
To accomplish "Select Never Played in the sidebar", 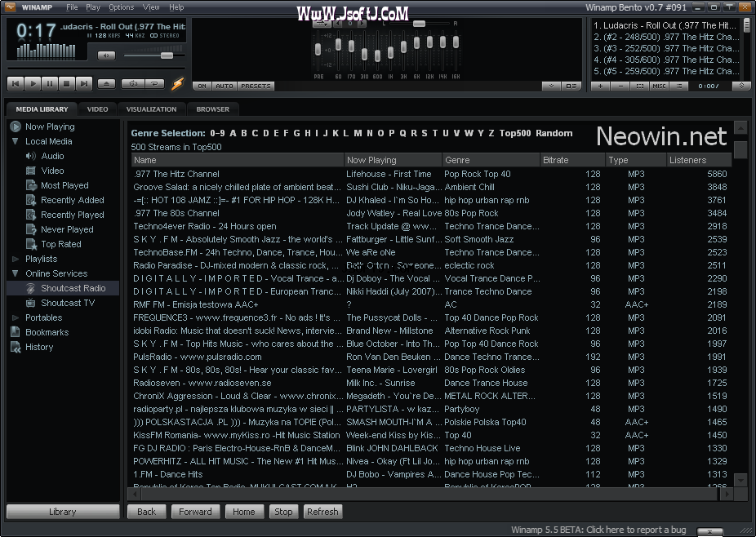I will [x=67, y=229].
